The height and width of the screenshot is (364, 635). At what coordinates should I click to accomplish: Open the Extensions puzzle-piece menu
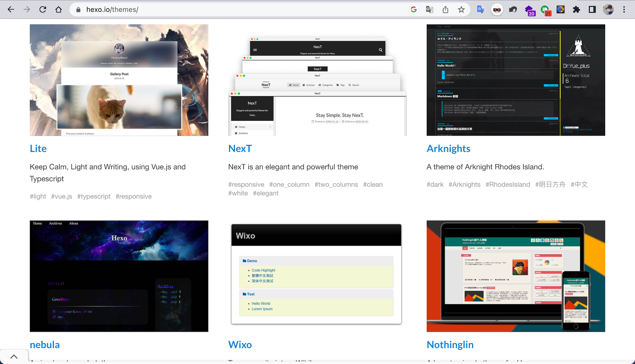coord(577,10)
